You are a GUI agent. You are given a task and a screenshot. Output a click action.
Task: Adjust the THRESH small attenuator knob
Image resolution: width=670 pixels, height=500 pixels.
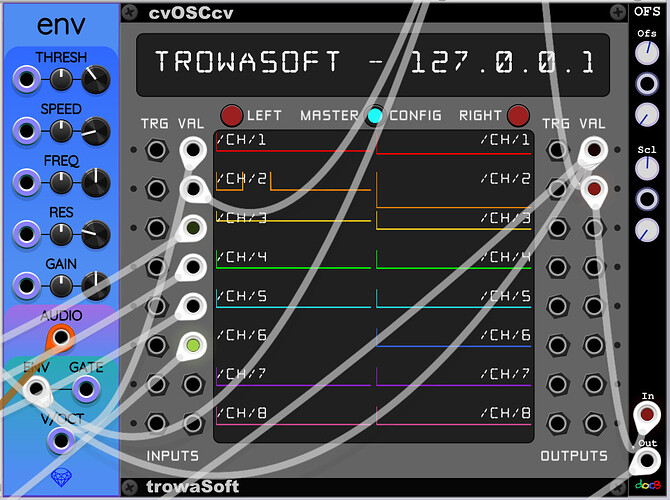coord(62,79)
